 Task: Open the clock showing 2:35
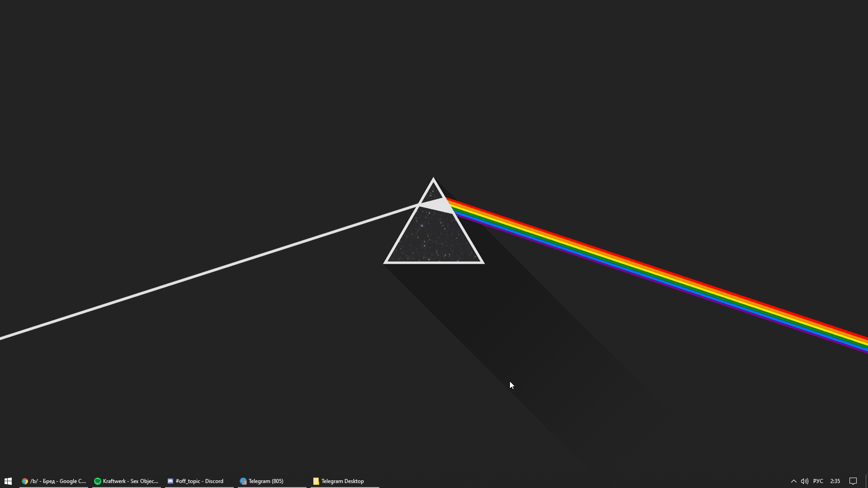[x=835, y=481]
